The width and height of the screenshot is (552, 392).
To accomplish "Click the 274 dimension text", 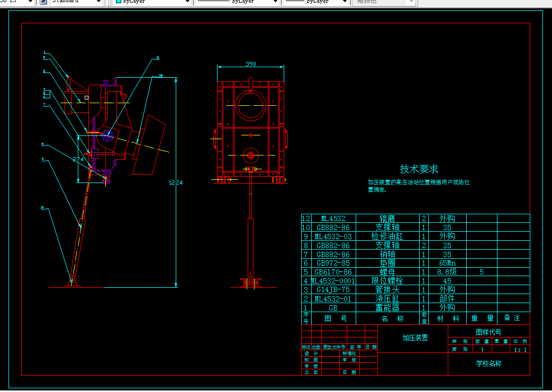I will [x=78, y=159].
